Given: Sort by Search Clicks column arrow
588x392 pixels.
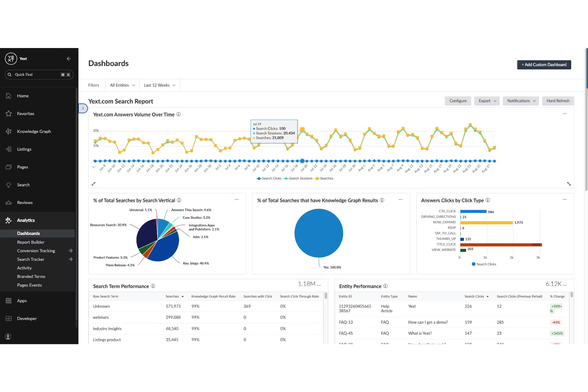Looking at the screenshot, I should pyautogui.click(x=487, y=297).
